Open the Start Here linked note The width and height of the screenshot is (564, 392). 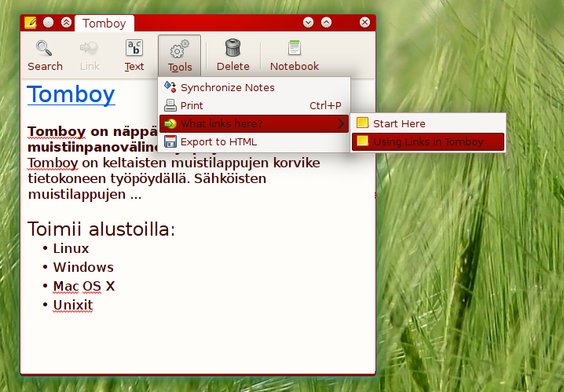(x=428, y=123)
